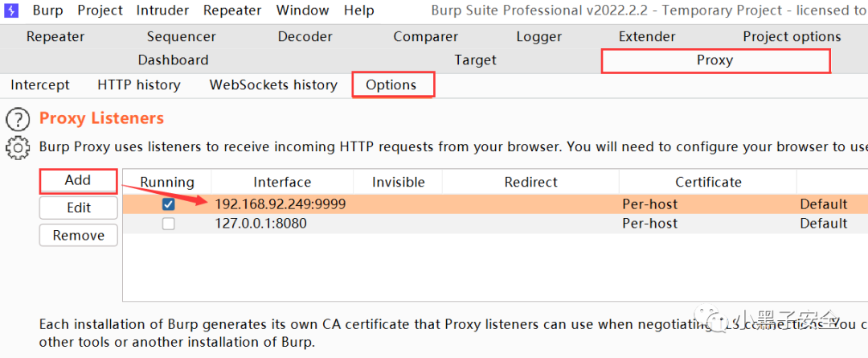The width and height of the screenshot is (868, 358).
Task: Switch to the Repeater tool tab
Action: 55,36
